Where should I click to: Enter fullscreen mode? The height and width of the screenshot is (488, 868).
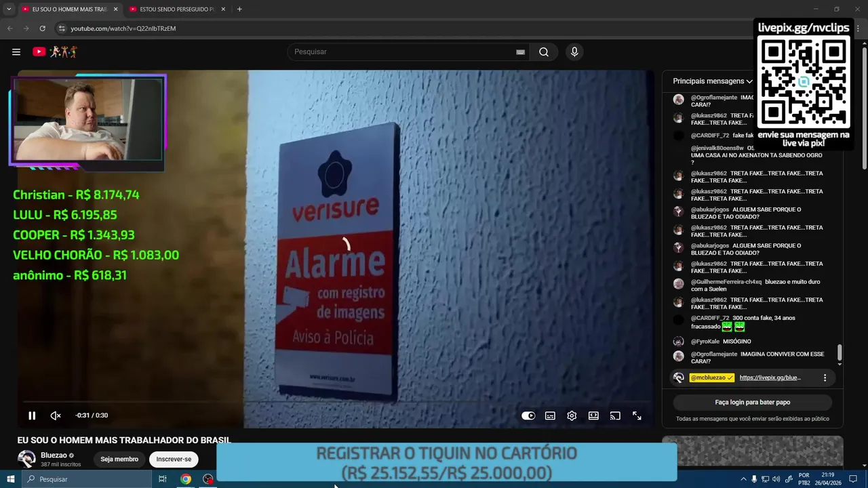(637, 415)
